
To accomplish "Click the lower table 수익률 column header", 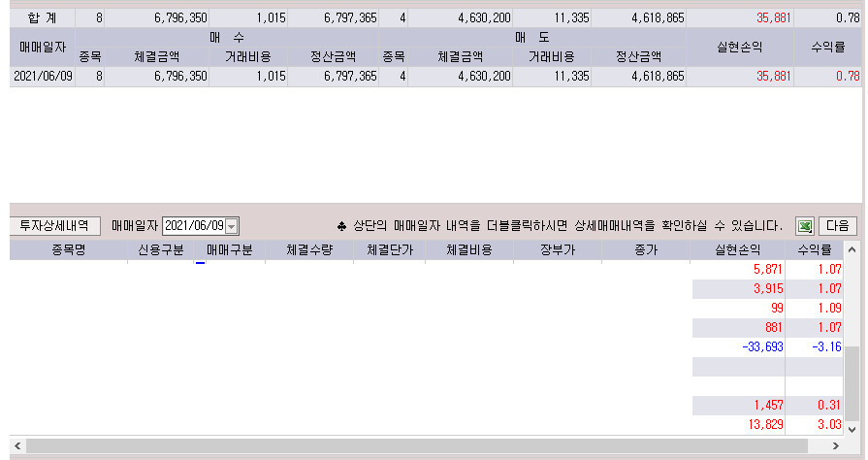I will [x=815, y=250].
